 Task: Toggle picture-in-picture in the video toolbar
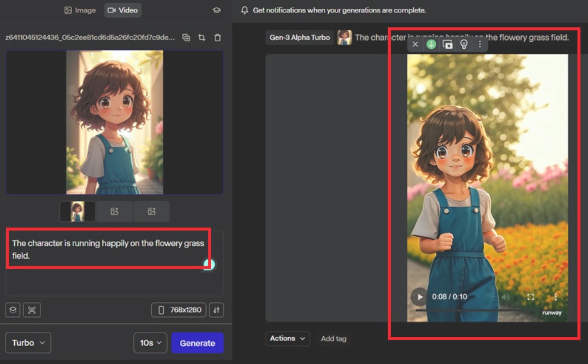pos(448,45)
